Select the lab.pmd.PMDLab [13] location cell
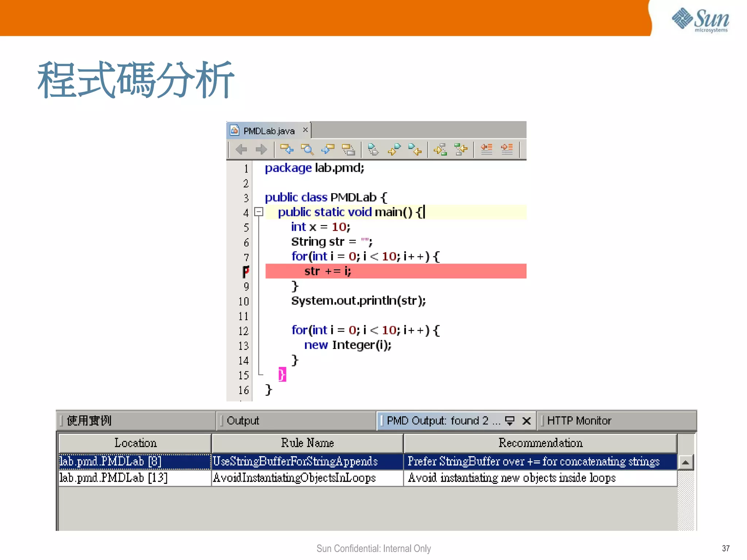747x560 pixels. [135, 478]
